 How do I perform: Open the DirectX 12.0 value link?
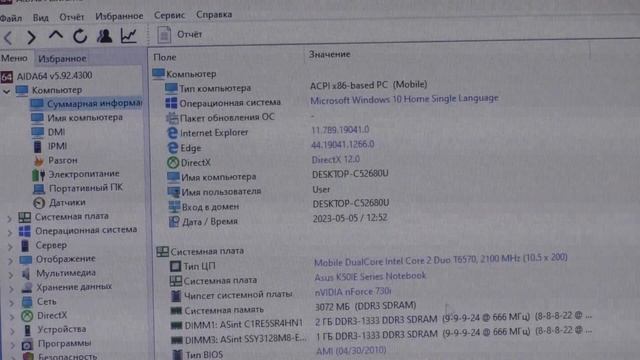[x=336, y=160]
